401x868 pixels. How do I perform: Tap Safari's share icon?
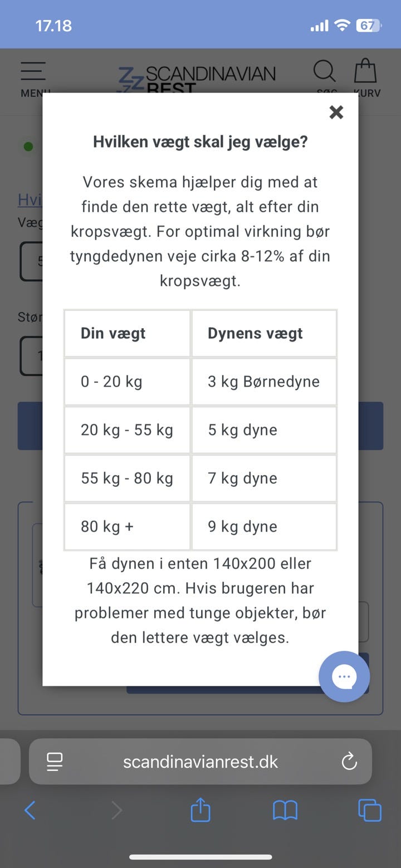click(x=200, y=810)
